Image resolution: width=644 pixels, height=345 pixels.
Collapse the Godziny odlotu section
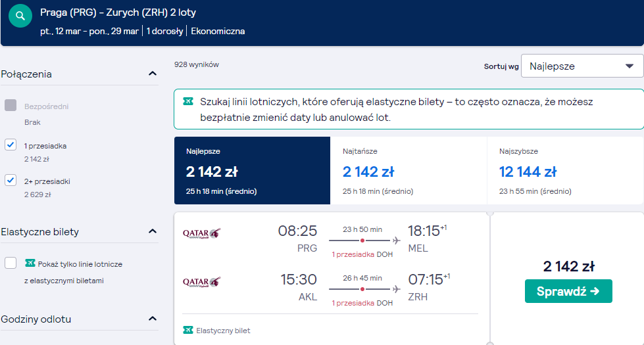coord(153,319)
